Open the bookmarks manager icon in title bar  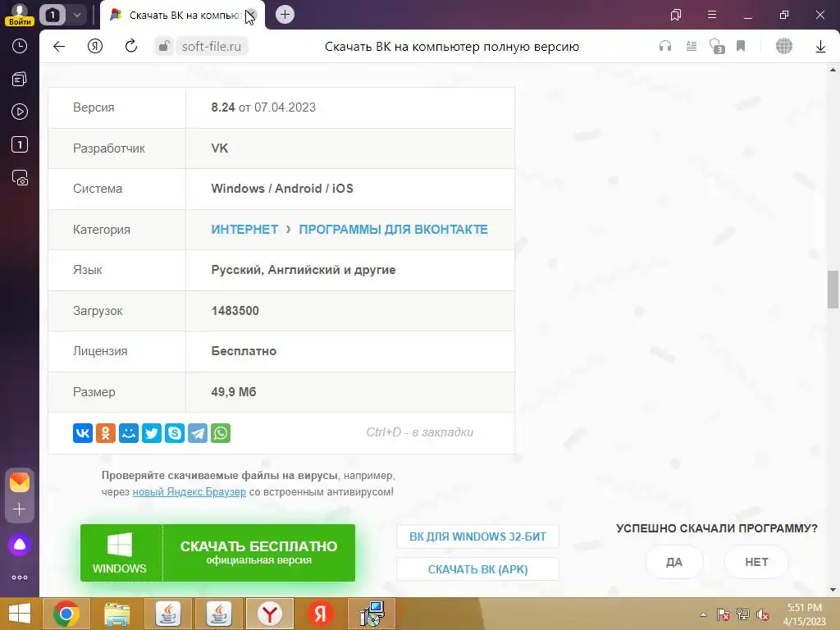pos(676,15)
